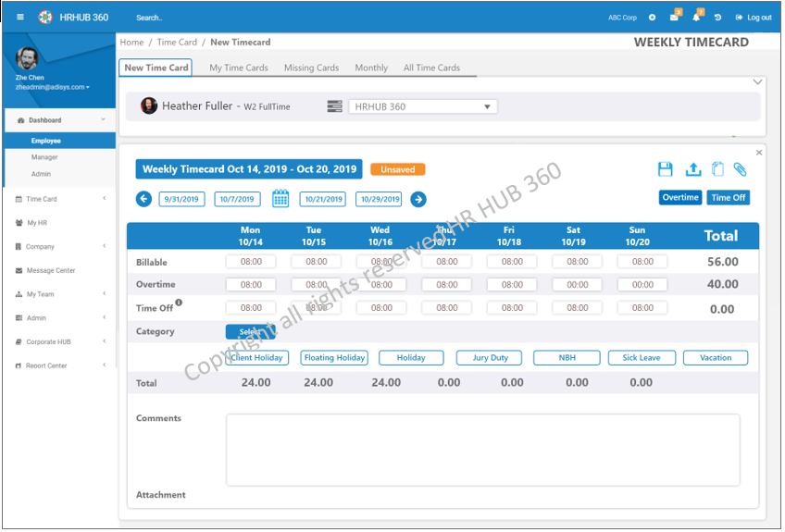Image resolution: width=785 pixels, height=532 pixels.
Task: Click the project list icon near HRHUB 360
Action: point(334,106)
